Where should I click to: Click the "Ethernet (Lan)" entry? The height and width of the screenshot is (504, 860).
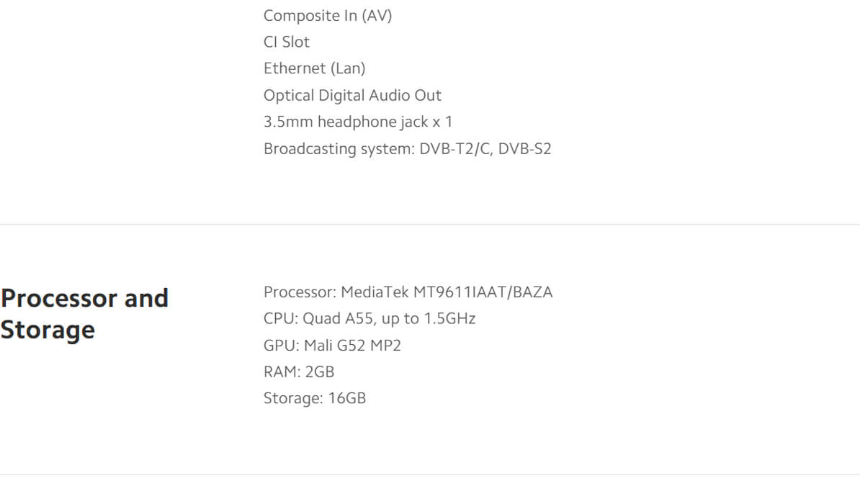click(x=314, y=68)
